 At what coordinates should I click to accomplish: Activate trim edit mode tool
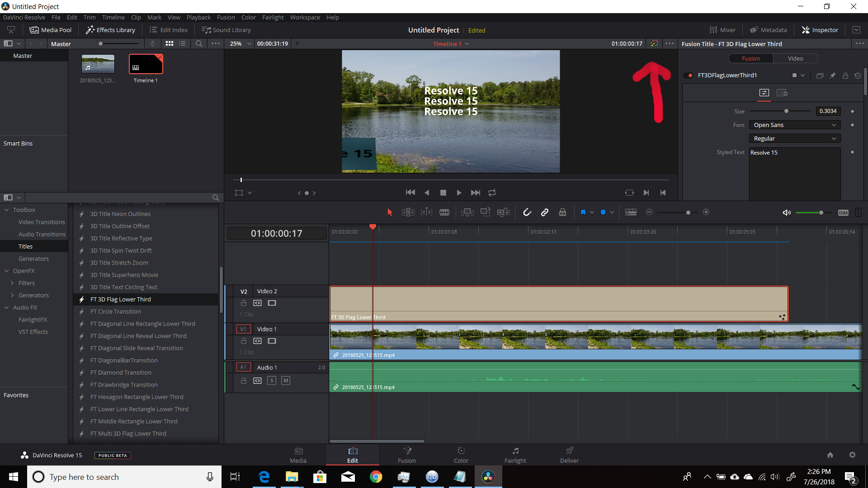[x=408, y=212]
